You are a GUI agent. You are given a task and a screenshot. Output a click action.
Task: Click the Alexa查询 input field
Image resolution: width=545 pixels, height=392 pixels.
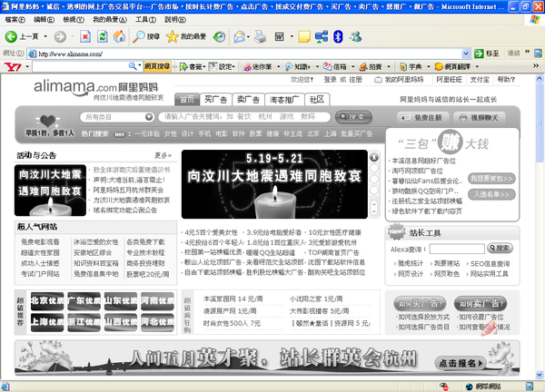tap(457, 249)
